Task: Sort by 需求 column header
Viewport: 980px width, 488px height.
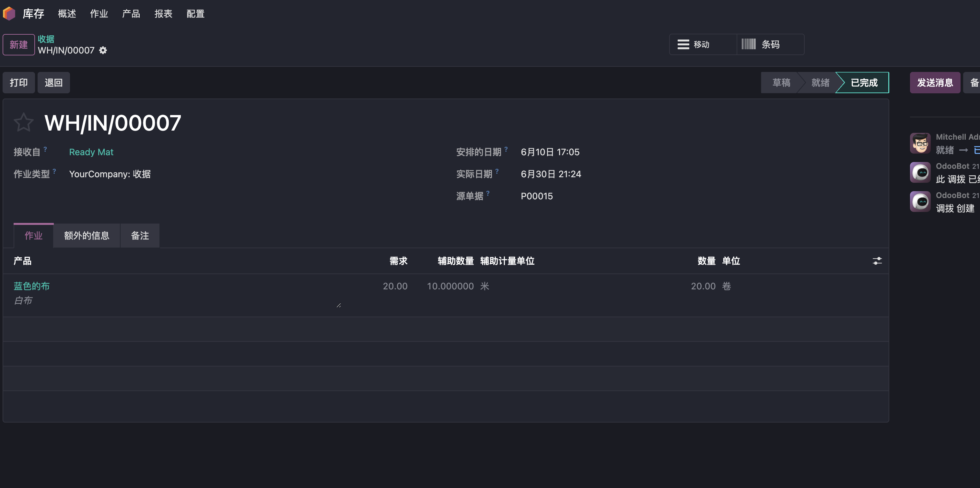Action: click(x=398, y=261)
